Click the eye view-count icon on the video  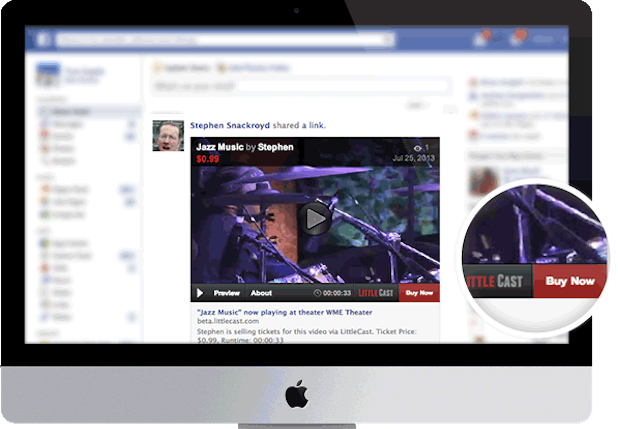(418, 147)
